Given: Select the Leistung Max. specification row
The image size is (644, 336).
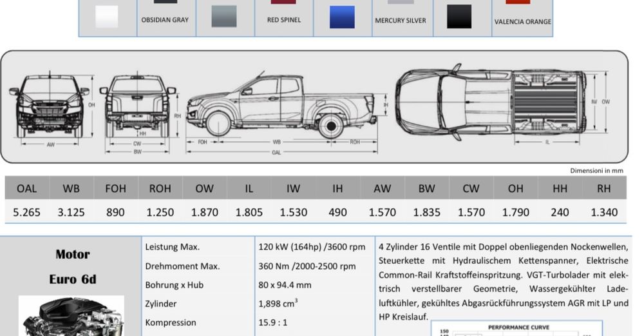Looking at the screenshot, I should tap(173, 246).
